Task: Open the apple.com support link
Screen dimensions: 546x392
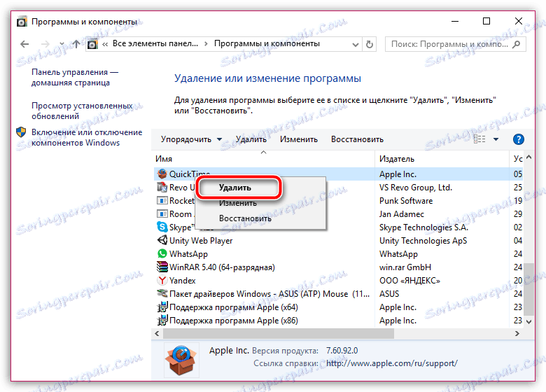Action: tap(392, 363)
